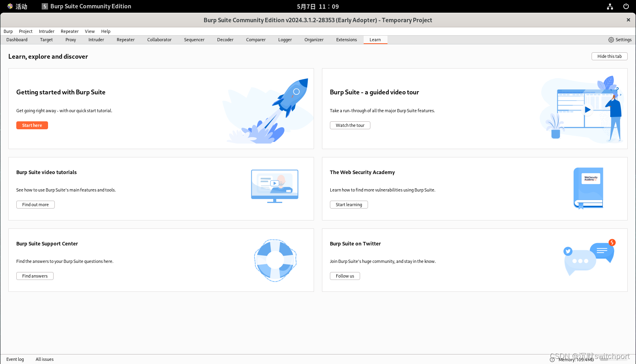Switch to the Logger tab
This screenshot has width=636, height=364.
click(x=285, y=40)
